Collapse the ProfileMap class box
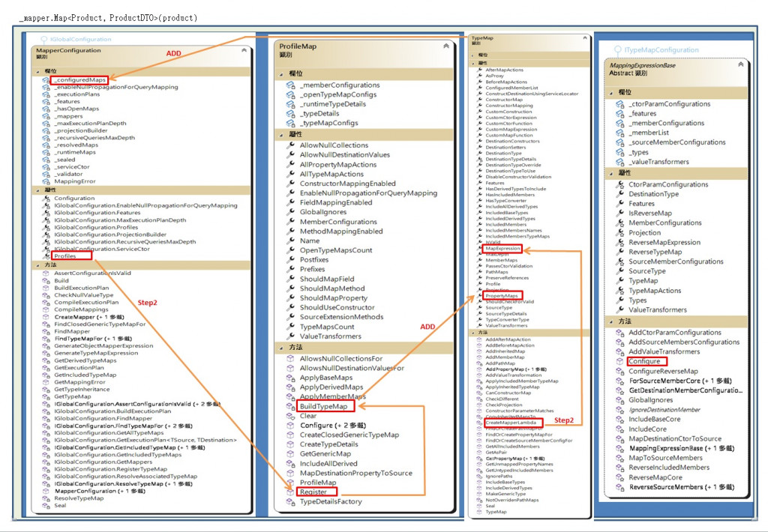The image size is (768, 532). 445,46
